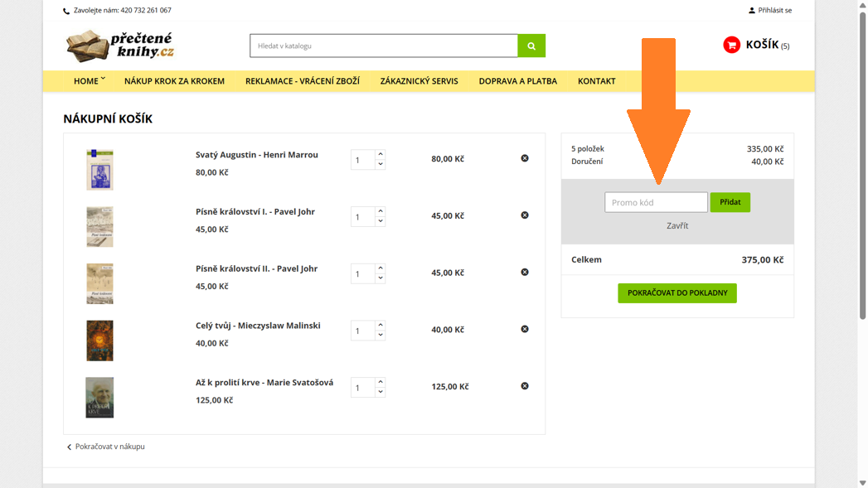Click Celý tvůj - Mieczyslaw Malinski title
Viewport: 868px width, 488px height.
[x=258, y=326]
